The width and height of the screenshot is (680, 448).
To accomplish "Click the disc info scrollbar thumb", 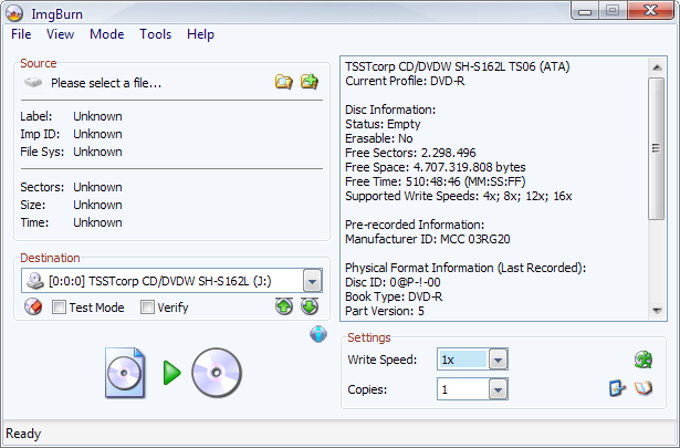I will coord(657,148).
